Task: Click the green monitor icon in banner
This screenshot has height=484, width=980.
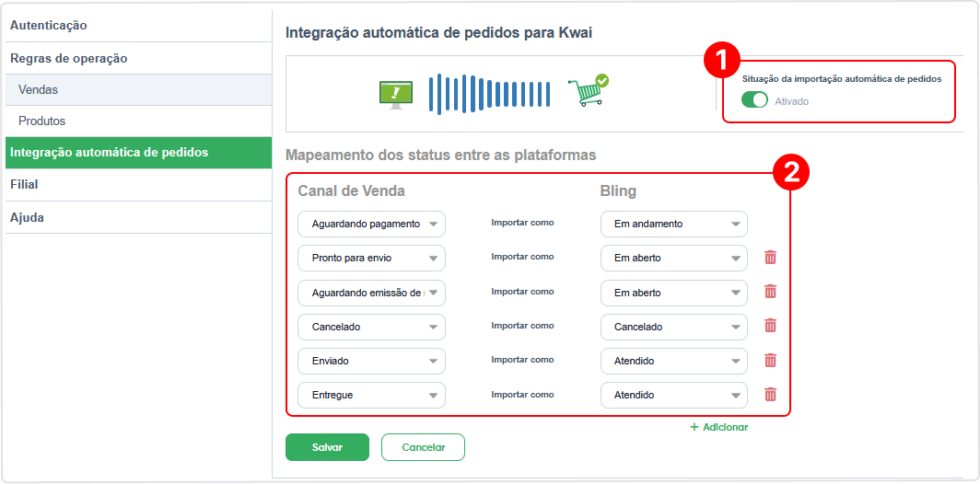Action: click(396, 94)
